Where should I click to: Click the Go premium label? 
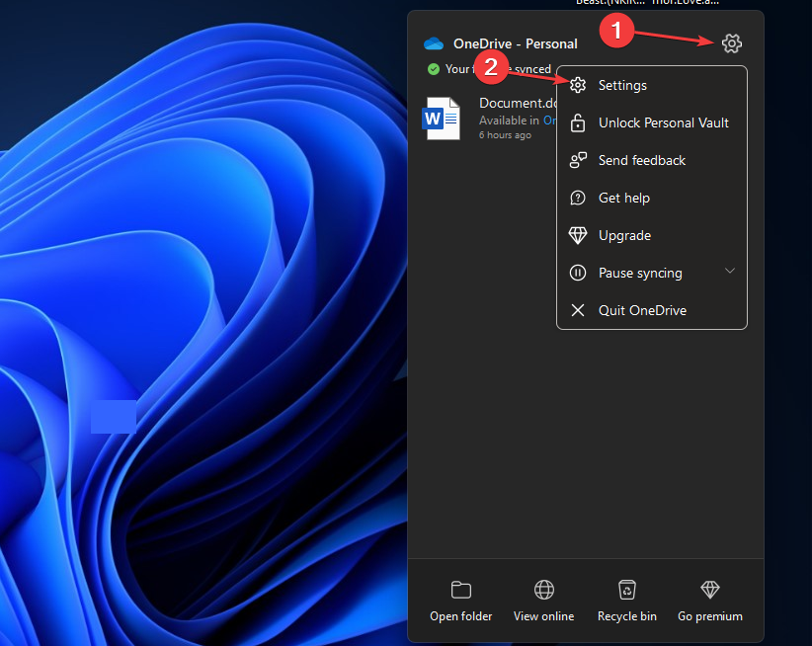(710, 616)
